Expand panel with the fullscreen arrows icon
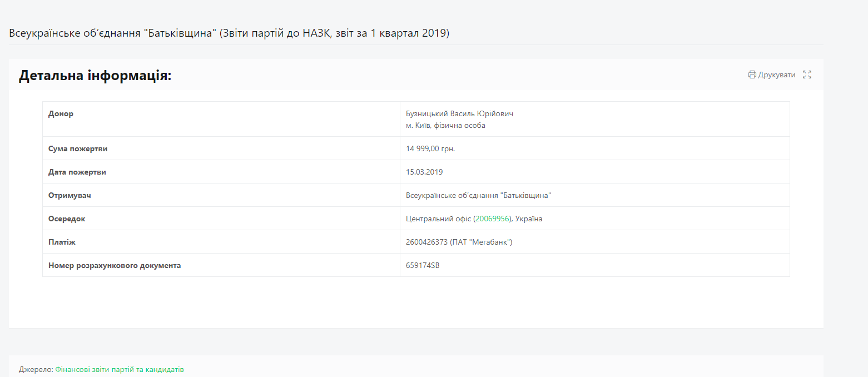 807,75
